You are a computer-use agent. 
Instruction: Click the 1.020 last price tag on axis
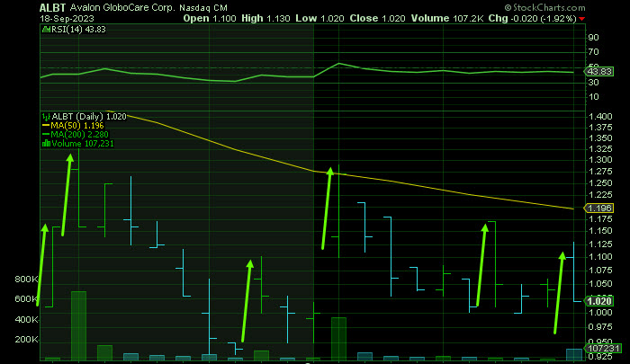coord(598,301)
